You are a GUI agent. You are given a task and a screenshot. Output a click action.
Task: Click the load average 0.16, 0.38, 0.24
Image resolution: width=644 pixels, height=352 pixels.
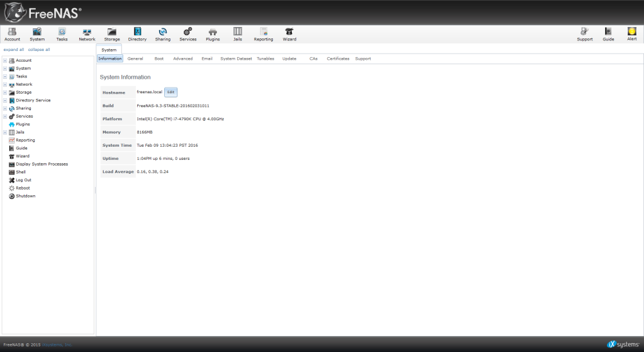pyautogui.click(x=152, y=171)
